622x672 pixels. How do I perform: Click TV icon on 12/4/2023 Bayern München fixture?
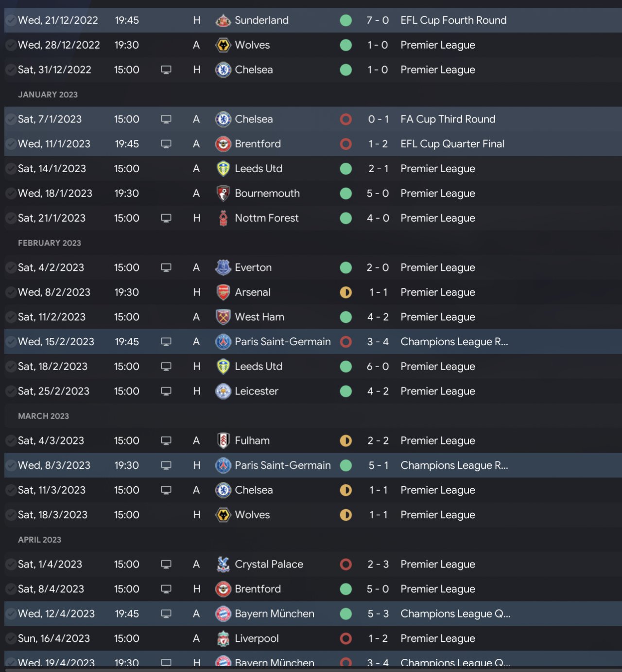166,614
